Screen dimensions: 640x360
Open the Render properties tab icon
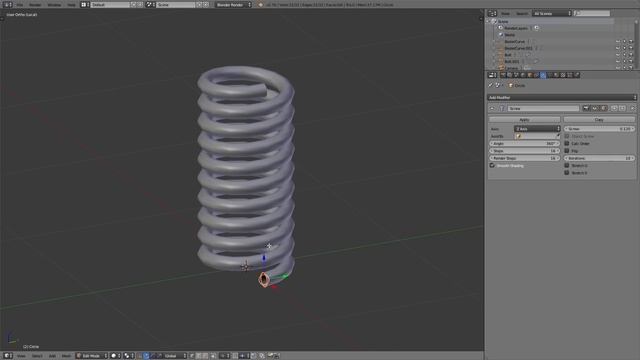pos(503,75)
